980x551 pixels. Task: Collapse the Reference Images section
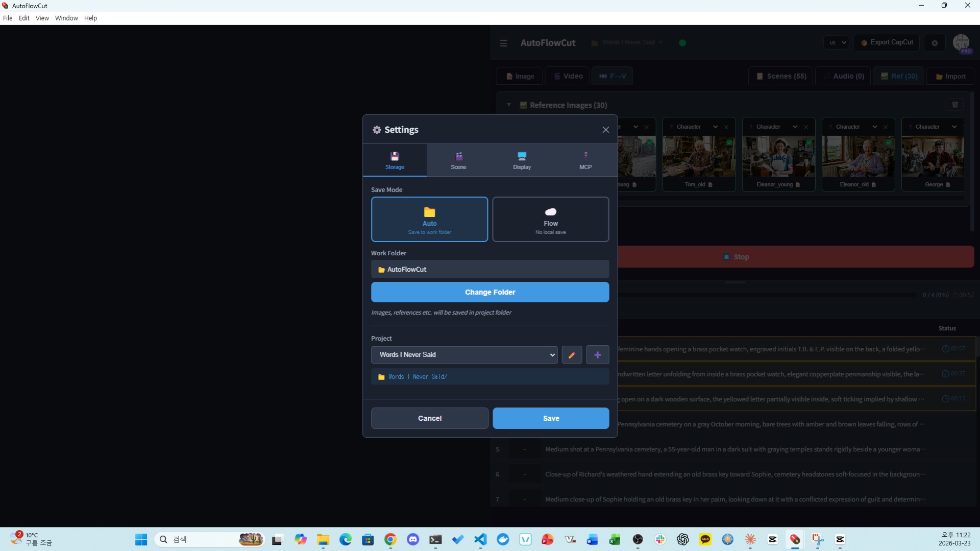(x=509, y=105)
